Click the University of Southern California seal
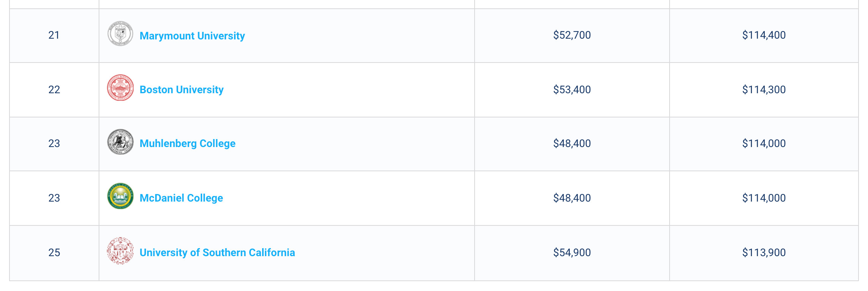The image size is (868, 291). 120,251
